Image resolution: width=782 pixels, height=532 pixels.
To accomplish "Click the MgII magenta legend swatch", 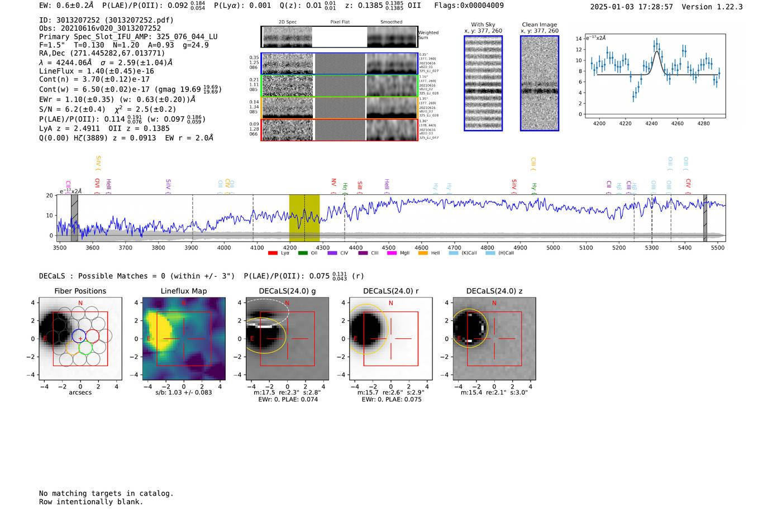I will 392,253.
